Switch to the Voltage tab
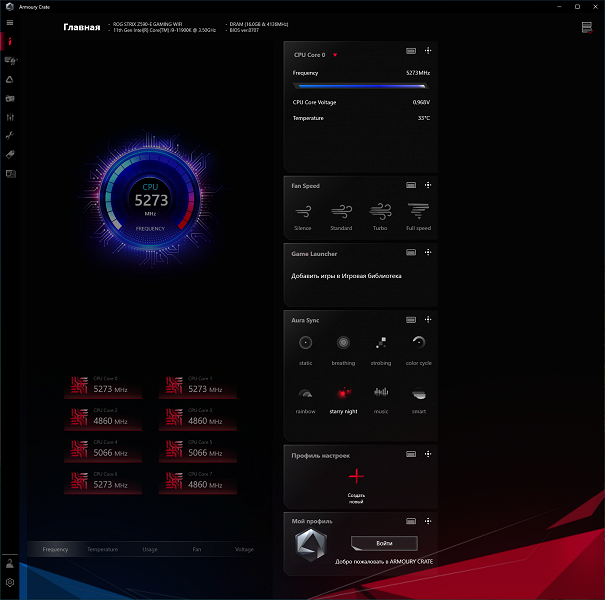Viewport: 605px width, 600px height. click(244, 549)
